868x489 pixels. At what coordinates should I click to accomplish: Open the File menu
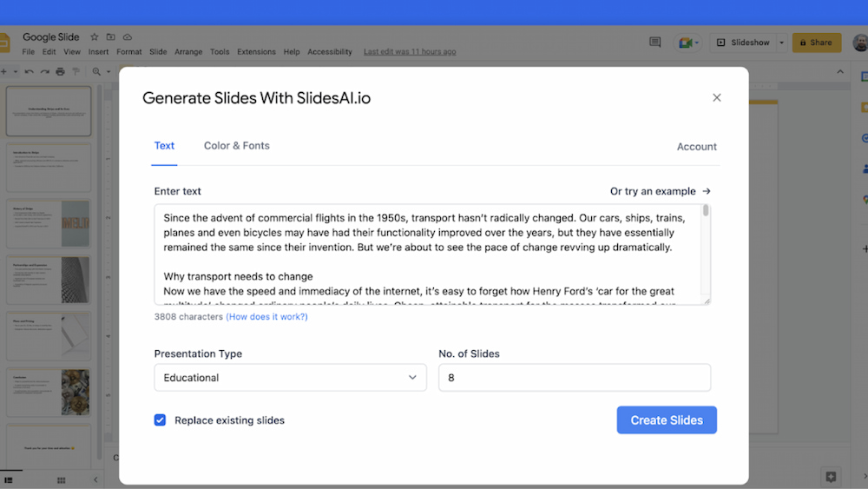tap(29, 51)
